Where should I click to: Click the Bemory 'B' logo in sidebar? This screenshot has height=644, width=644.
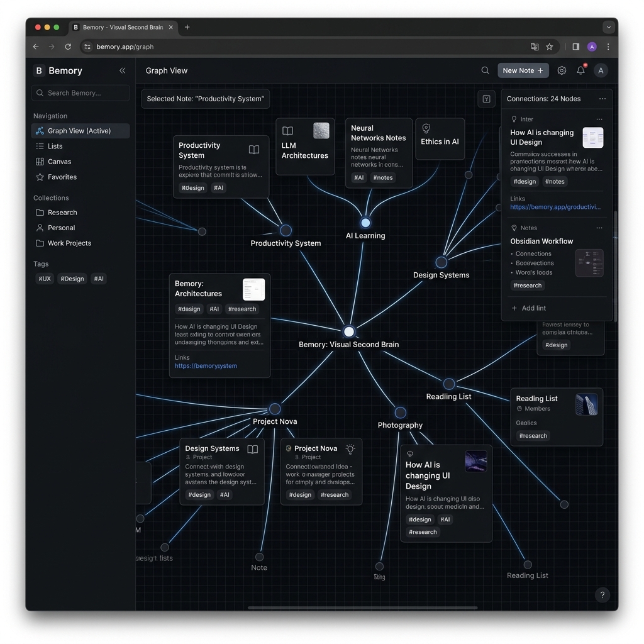point(39,70)
